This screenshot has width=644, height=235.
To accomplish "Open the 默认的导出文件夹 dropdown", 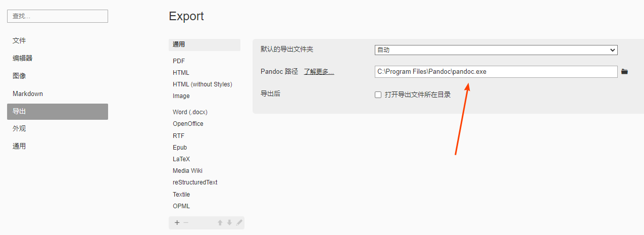I will [x=496, y=50].
